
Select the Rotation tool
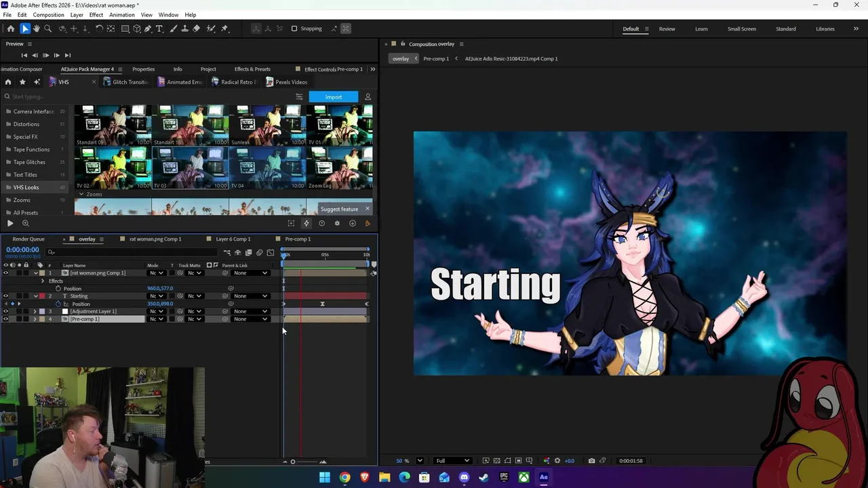tap(99, 28)
